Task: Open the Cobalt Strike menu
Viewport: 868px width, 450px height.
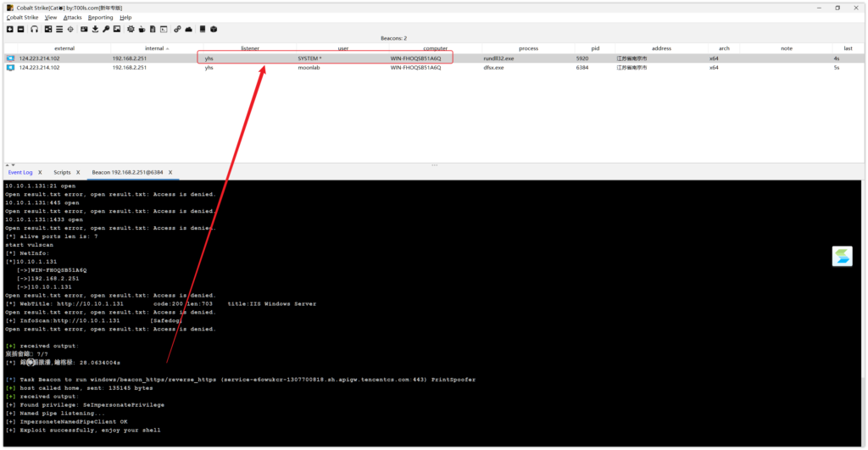Action: tap(22, 18)
